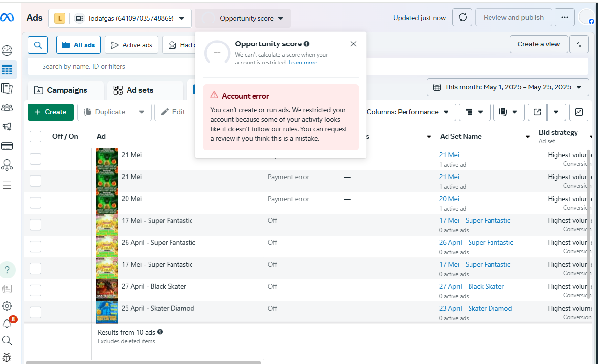Click the refresh data icon
The width and height of the screenshot is (598, 364).
pyautogui.click(x=462, y=18)
